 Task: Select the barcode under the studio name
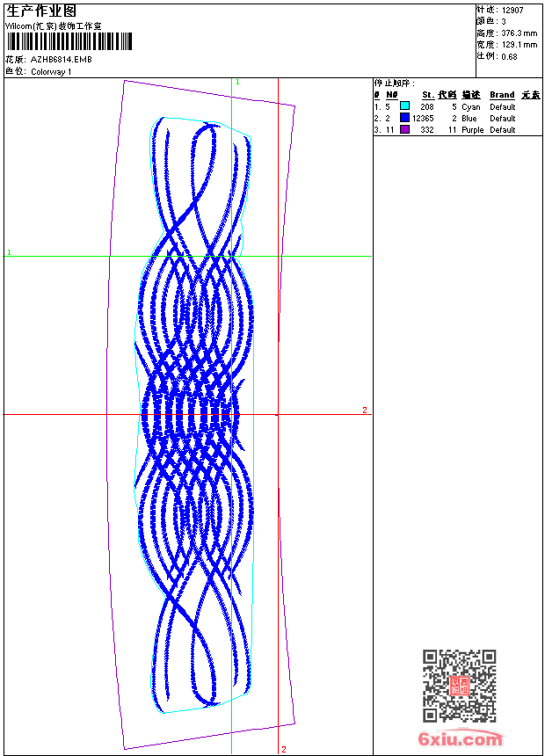point(69,41)
